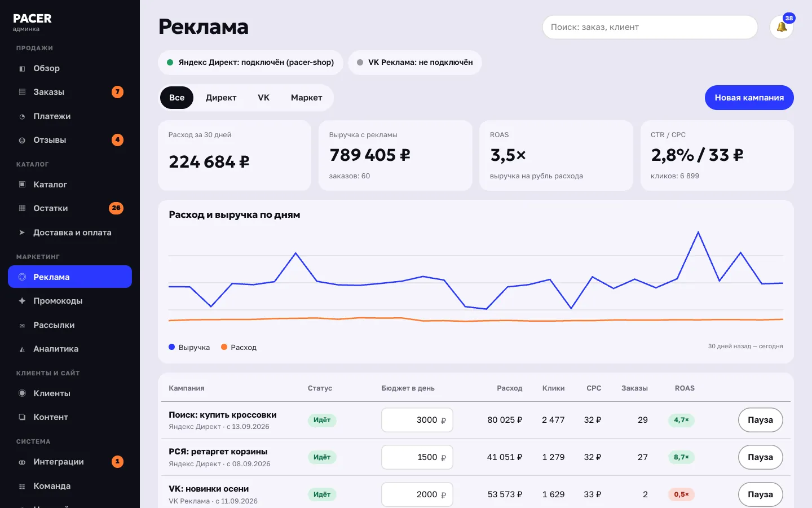Select the Все filter tab
Screen dimensions: 812x508
(176, 98)
